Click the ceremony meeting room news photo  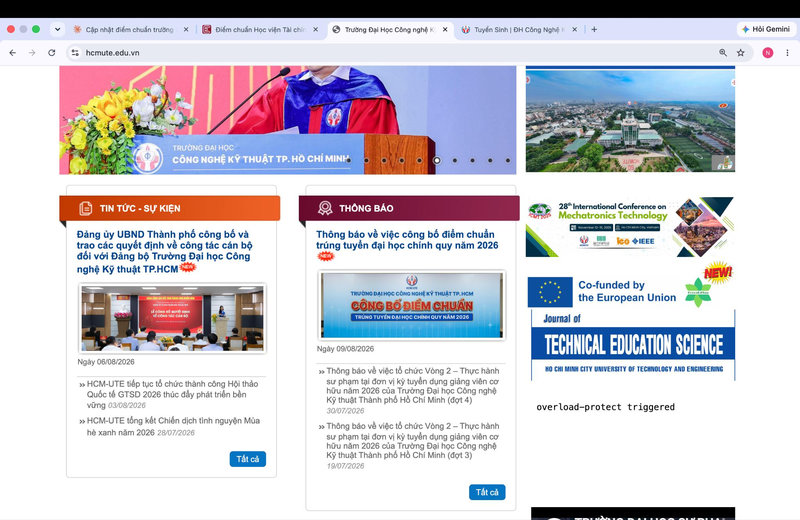(x=172, y=318)
